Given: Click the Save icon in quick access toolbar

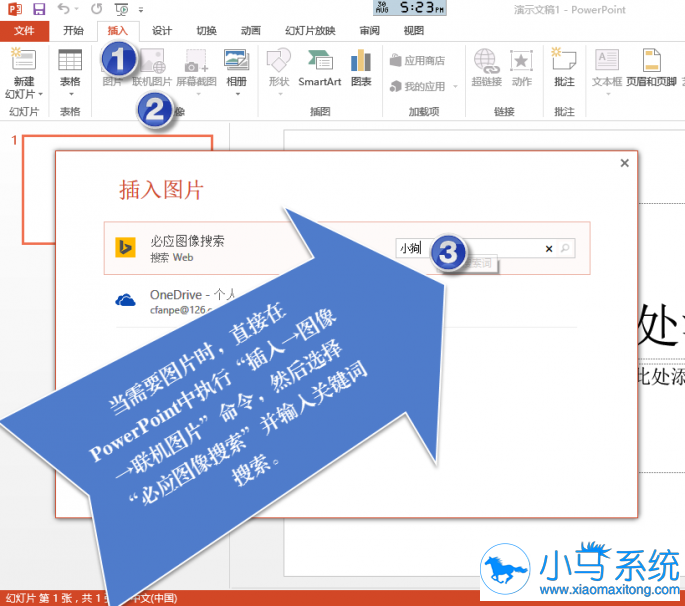Looking at the screenshot, I should click(39, 9).
